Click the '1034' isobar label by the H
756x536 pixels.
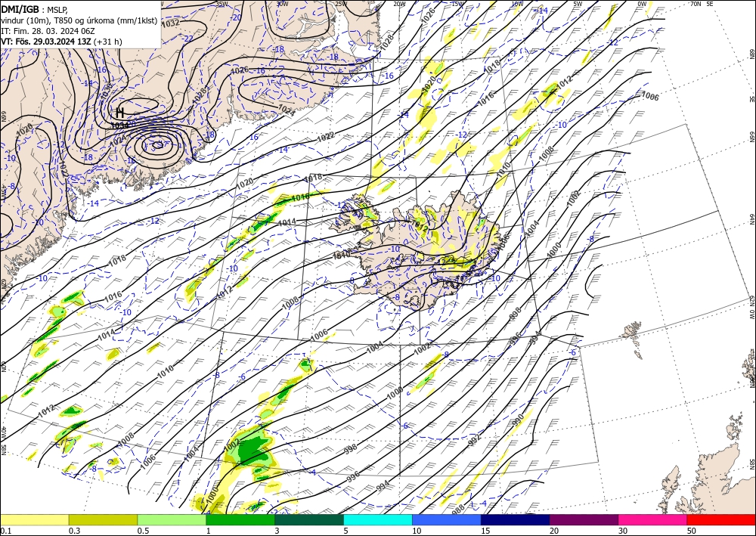click(x=119, y=125)
